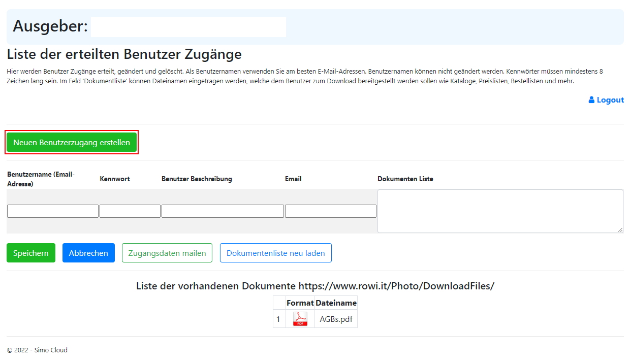Image resolution: width=631 pixels, height=364 pixels.
Task: Click the Zugangsdaten mailen button
Action: click(x=167, y=253)
